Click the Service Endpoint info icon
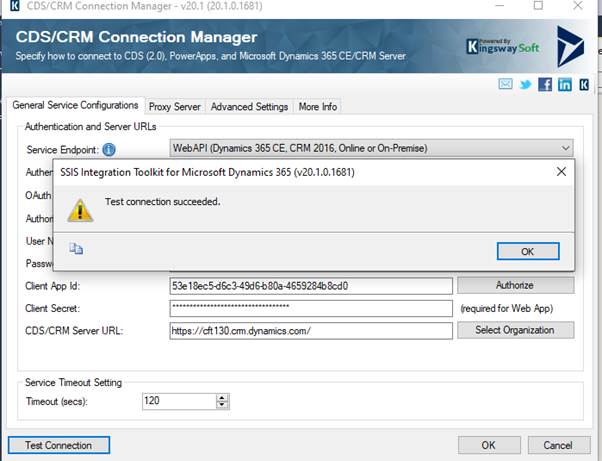This screenshot has width=602, height=461. click(109, 149)
